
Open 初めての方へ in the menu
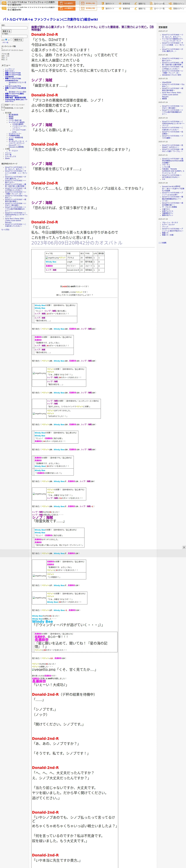click(x=10, y=71)
